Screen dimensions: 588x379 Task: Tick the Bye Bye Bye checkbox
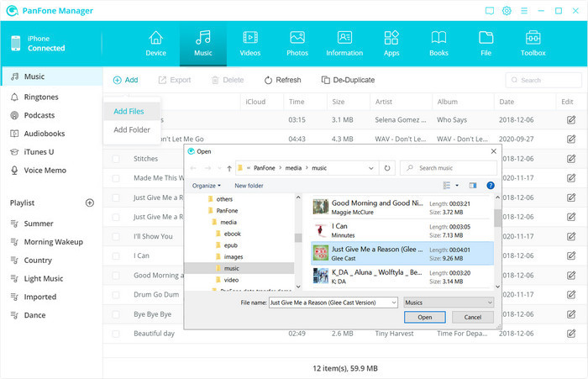tap(116, 314)
